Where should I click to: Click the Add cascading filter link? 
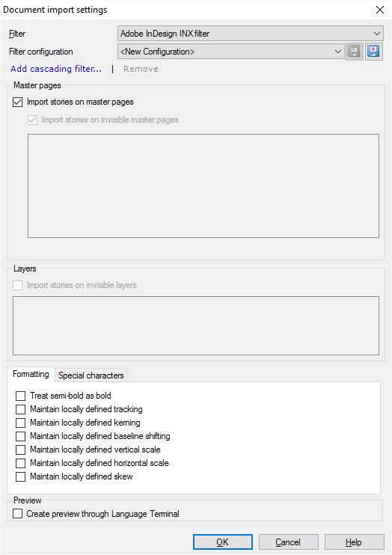coord(56,69)
